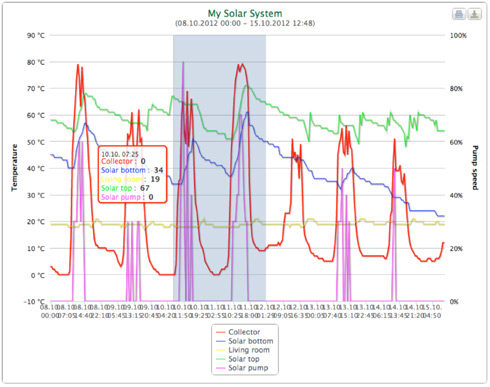Image resolution: width=490 pixels, height=387 pixels.
Task: Click the Temperature axis title
Action: coord(14,168)
